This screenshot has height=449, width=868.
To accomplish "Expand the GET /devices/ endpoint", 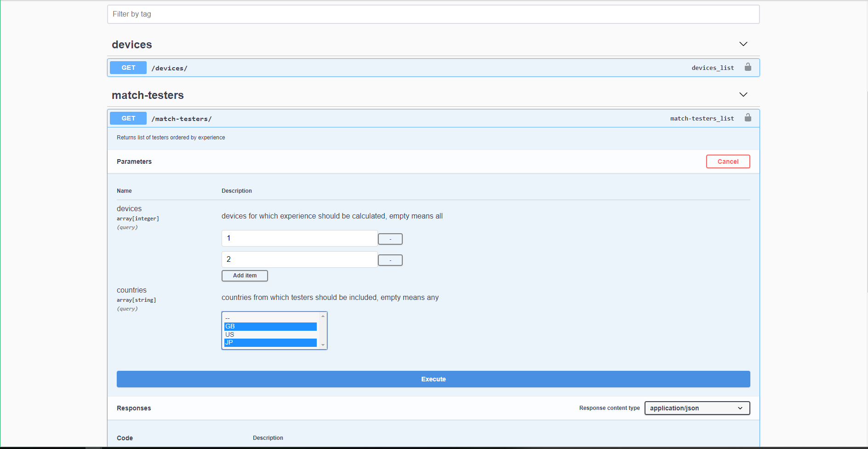I will point(433,68).
